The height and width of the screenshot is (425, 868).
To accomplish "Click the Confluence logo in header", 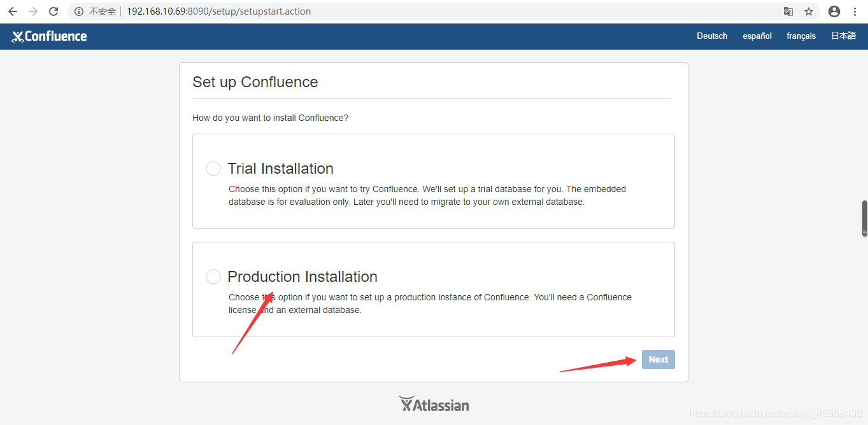I will 49,36.
